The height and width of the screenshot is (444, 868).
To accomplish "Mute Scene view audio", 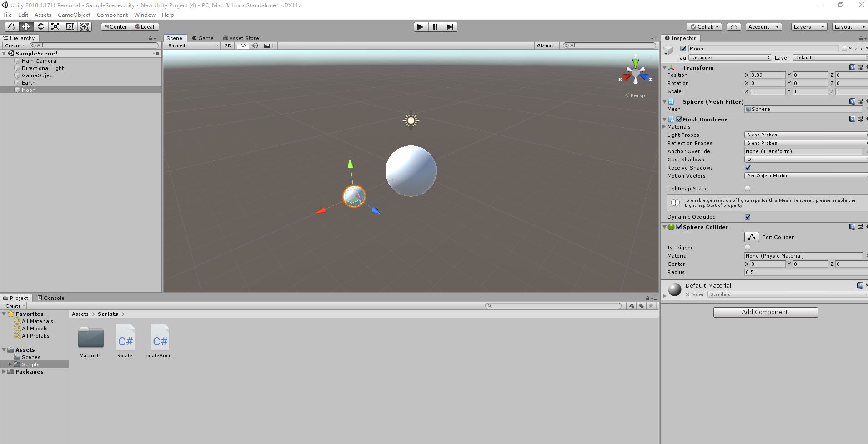I will click(x=255, y=45).
